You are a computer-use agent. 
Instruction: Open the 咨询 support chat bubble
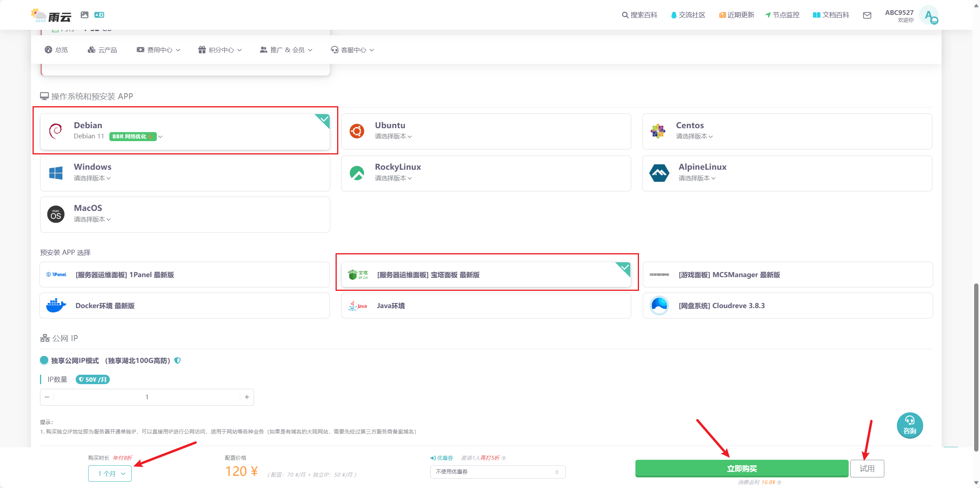909,425
